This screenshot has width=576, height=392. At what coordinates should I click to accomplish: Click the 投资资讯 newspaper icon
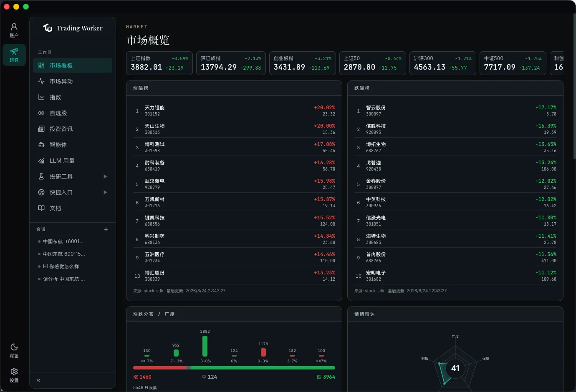(x=41, y=129)
